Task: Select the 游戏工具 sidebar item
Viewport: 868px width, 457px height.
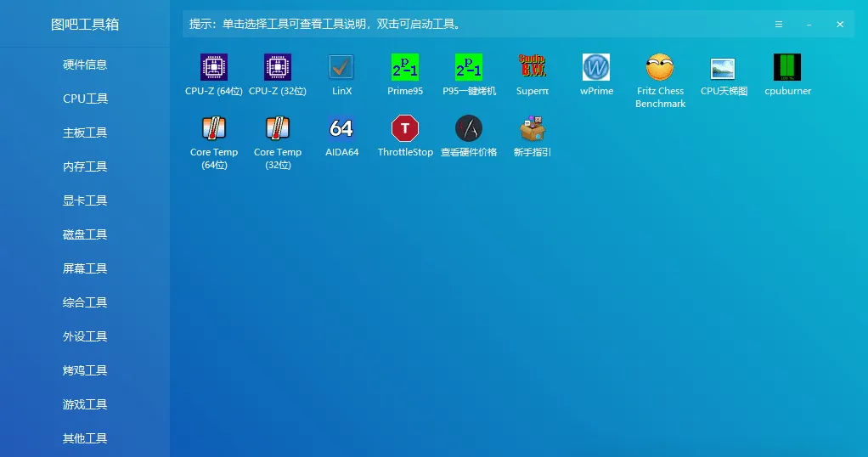Action: (85, 404)
